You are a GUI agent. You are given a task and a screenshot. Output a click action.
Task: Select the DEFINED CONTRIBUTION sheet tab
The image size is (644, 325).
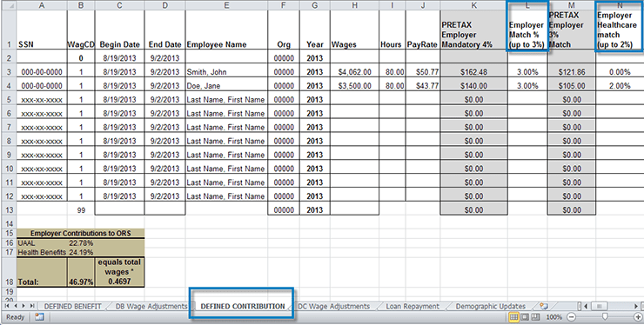click(243, 306)
